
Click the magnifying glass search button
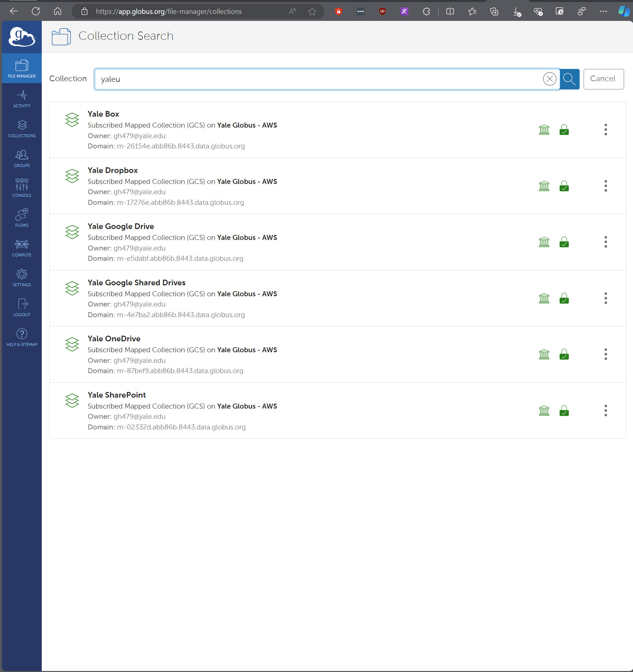(569, 79)
